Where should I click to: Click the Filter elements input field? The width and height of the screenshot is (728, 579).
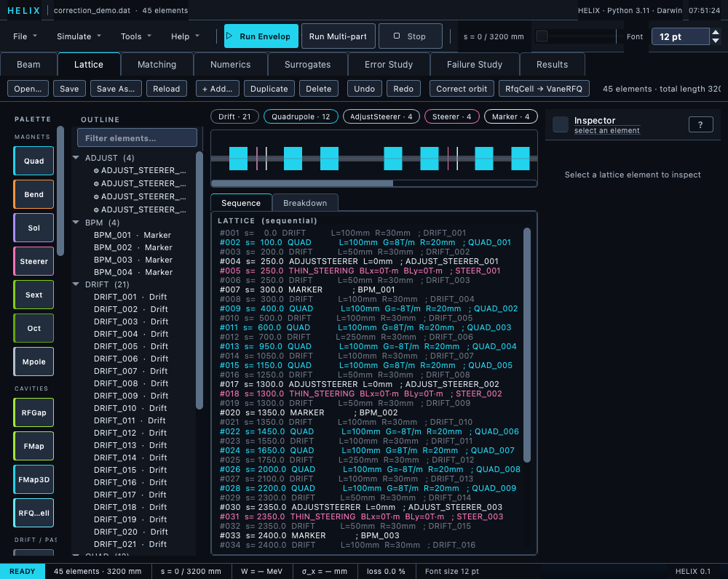[137, 137]
